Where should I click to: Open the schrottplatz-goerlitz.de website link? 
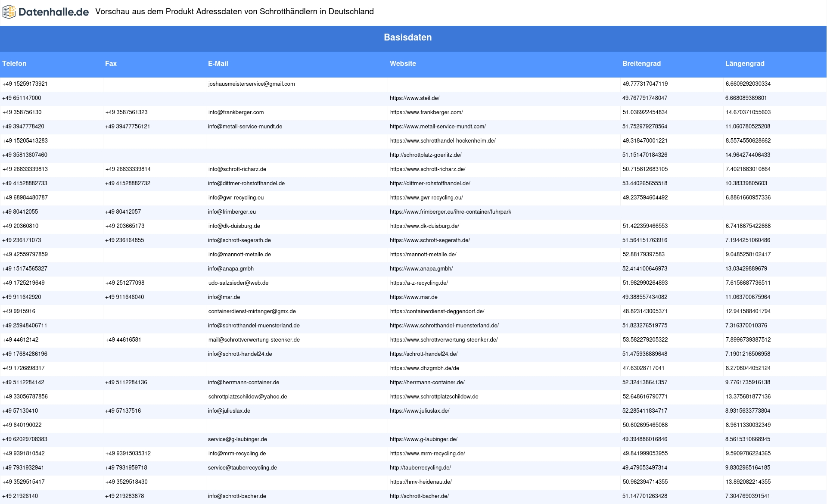pos(426,155)
